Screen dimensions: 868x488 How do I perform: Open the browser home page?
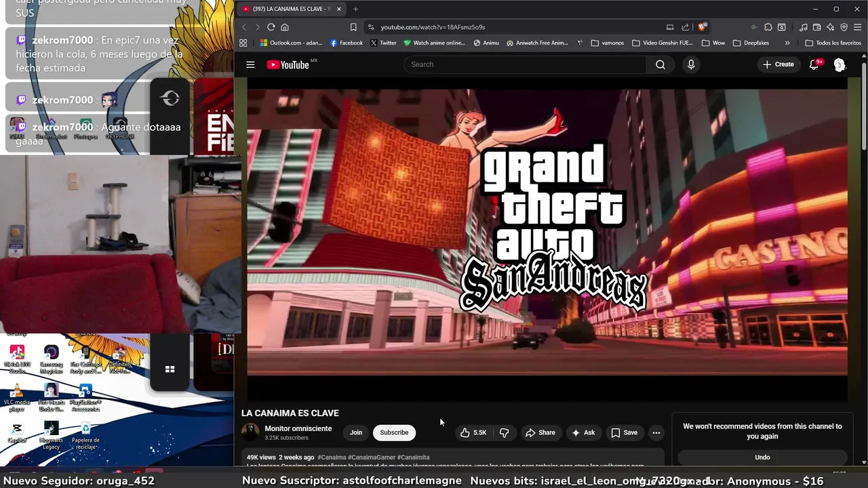tap(285, 27)
